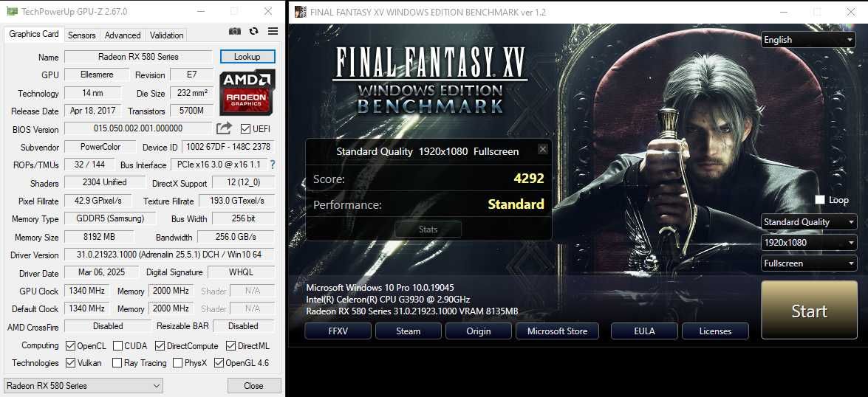The height and width of the screenshot is (397, 868).
Task: Click the Driver Date value Mar 06, 2025
Action: [101, 272]
